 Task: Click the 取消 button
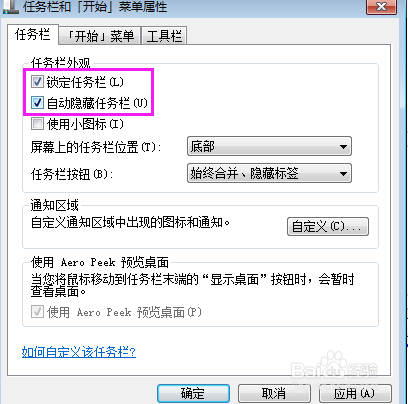[274, 393]
